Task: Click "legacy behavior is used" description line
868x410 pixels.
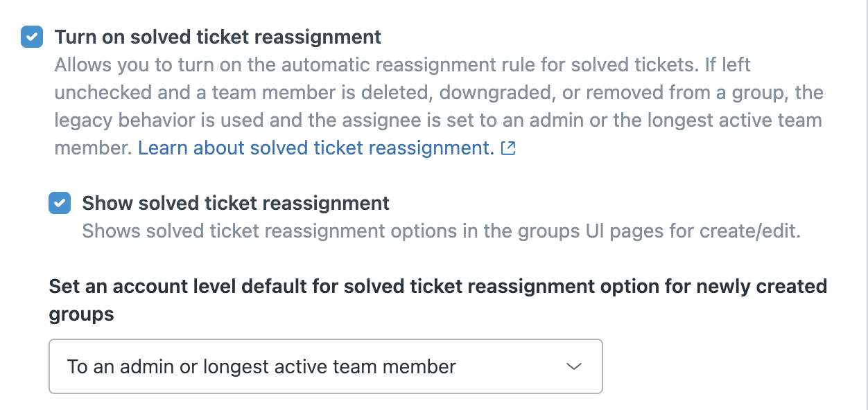Action: click(x=438, y=120)
